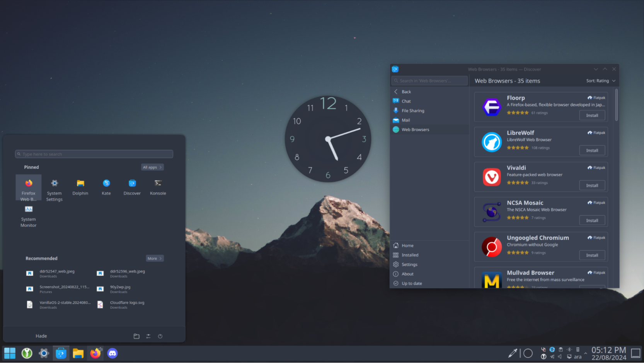The image size is (644, 363).
Task: Install NCSA Mosaic
Action: coord(592,220)
